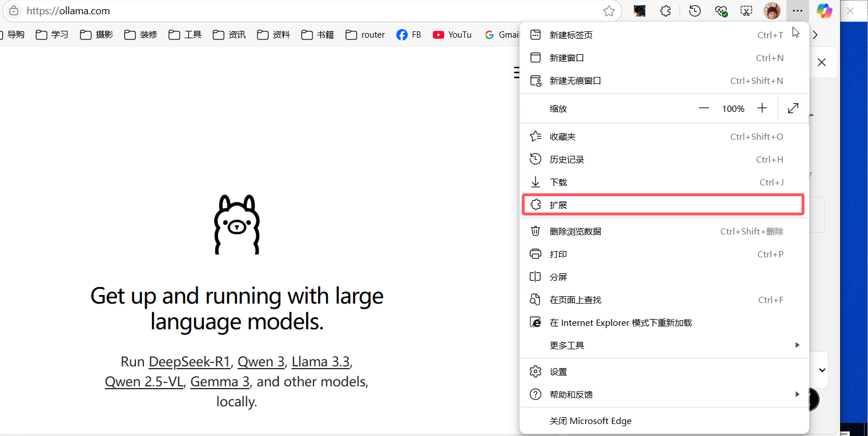Image resolution: width=868 pixels, height=436 pixels.
Task: Click the screenshot scissors icon
Action: pyautogui.click(x=746, y=11)
